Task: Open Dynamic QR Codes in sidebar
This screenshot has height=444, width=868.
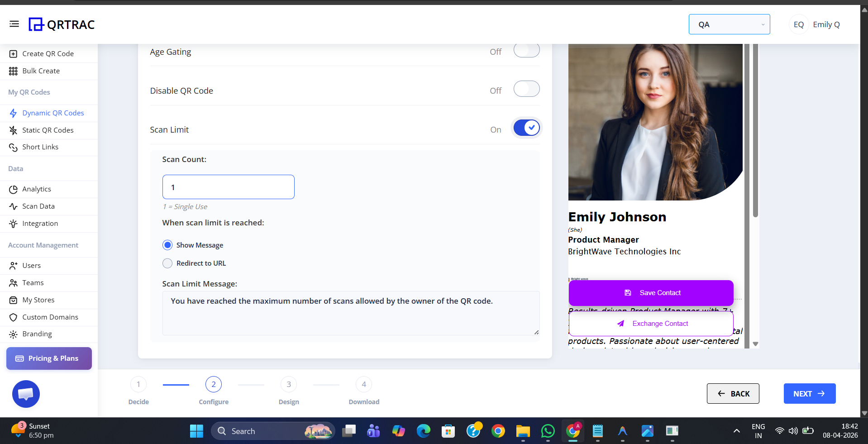Action: tap(53, 113)
